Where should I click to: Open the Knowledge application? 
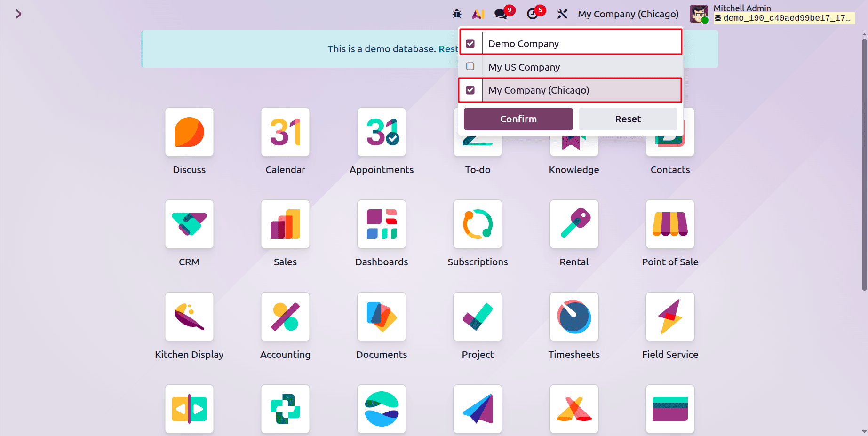click(x=573, y=141)
